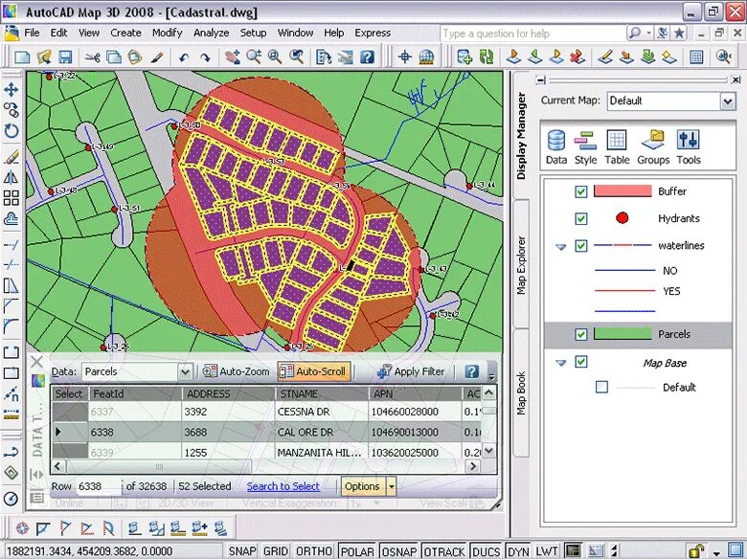The image size is (747, 560).
Task: Click the Match Properties brush icon
Action: click(157, 57)
